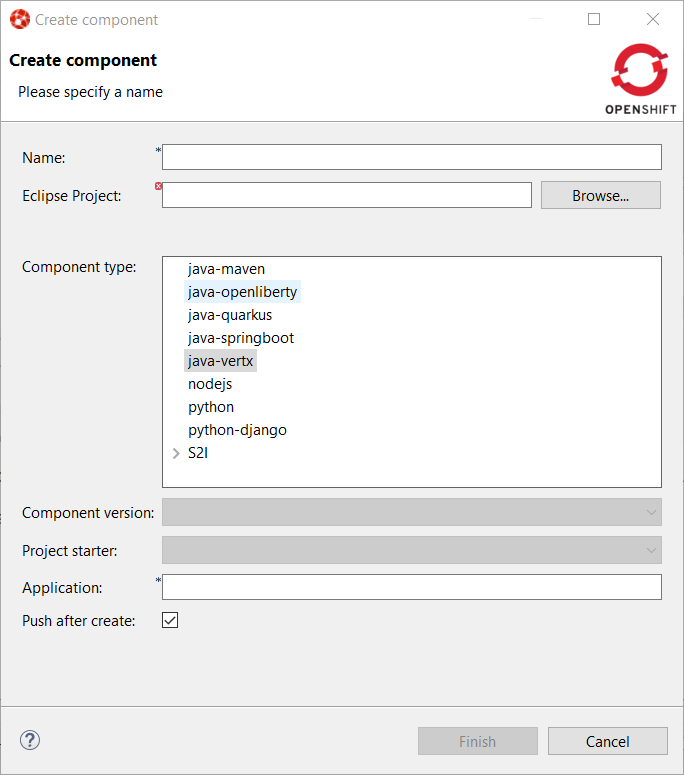Expand the S2I tree node

pyautogui.click(x=177, y=453)
